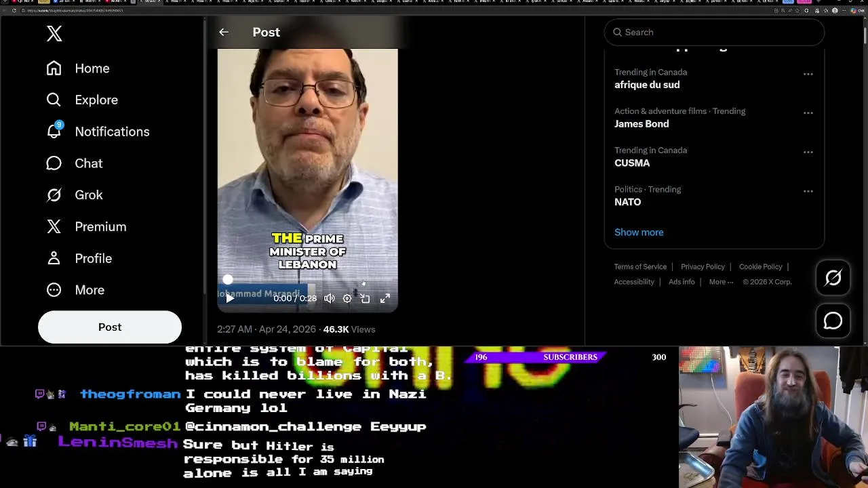The height and width of the screenshot is (488, 868).
Task: Click the 46.3K Views count
Action: click(x=349, y=329)
